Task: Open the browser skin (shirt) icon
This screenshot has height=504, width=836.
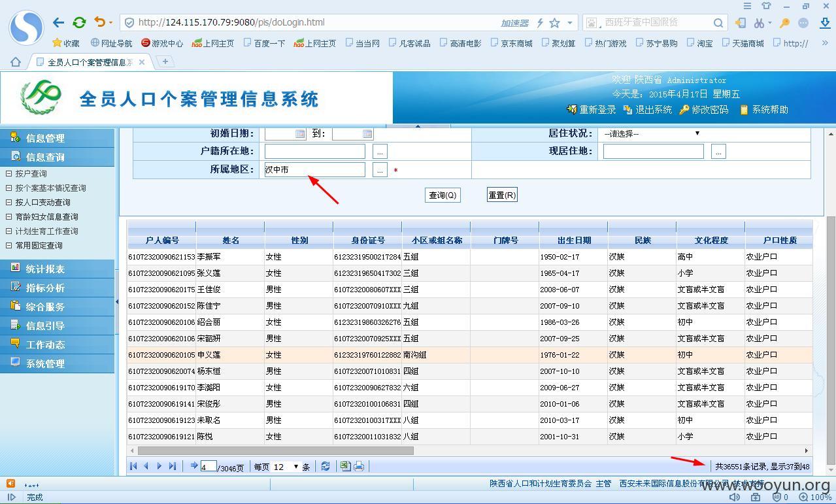Action: pos(766,6)
